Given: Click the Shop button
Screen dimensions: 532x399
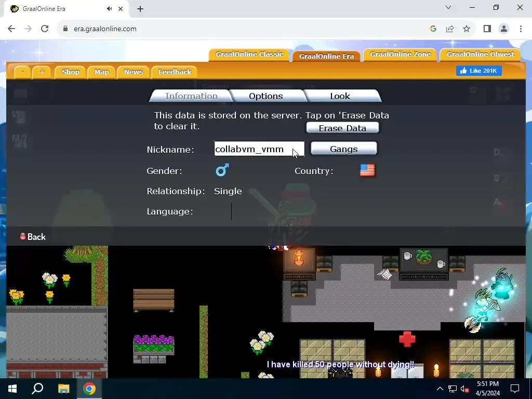Looking at the screenshot, I should click(x=70, y=72).
